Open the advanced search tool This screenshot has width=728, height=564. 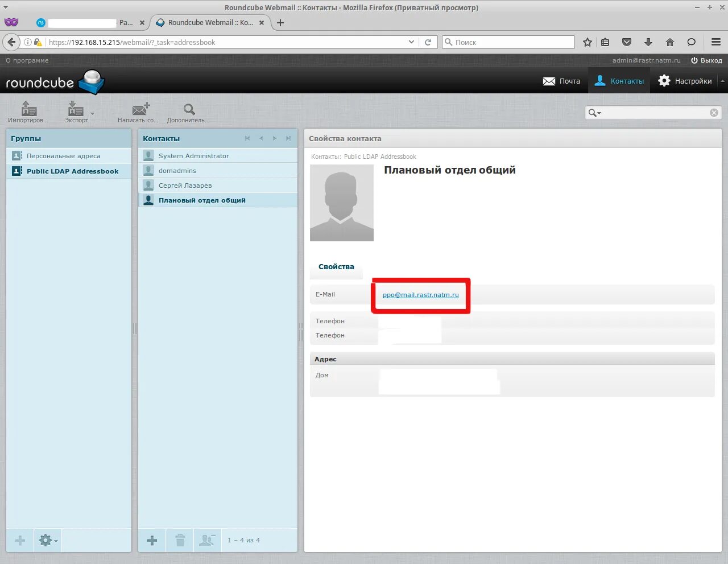coord(188,112)
